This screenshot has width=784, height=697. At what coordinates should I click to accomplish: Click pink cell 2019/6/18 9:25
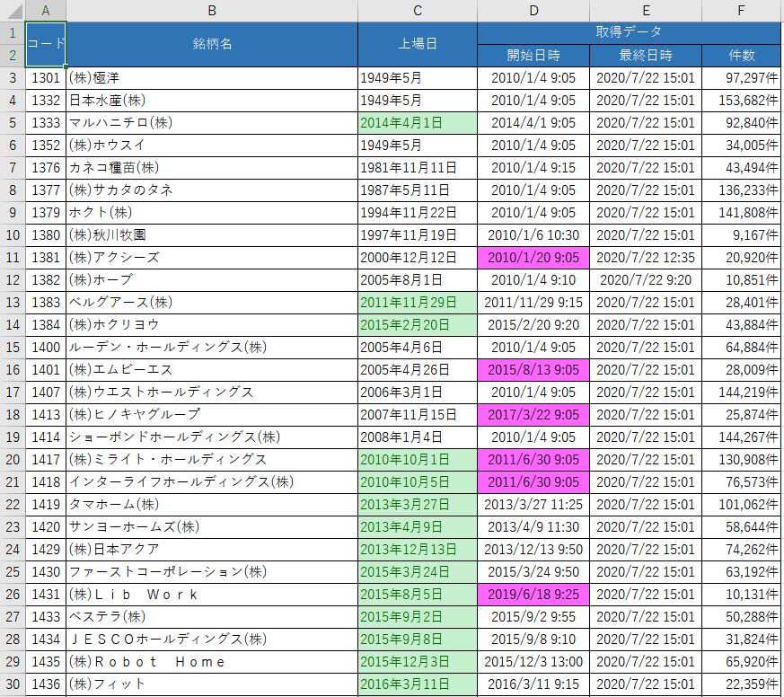533,595
